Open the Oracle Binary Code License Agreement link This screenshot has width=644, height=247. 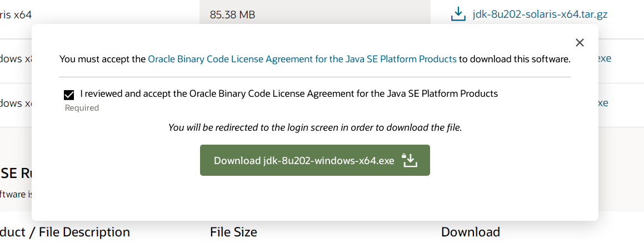point(302,58)
